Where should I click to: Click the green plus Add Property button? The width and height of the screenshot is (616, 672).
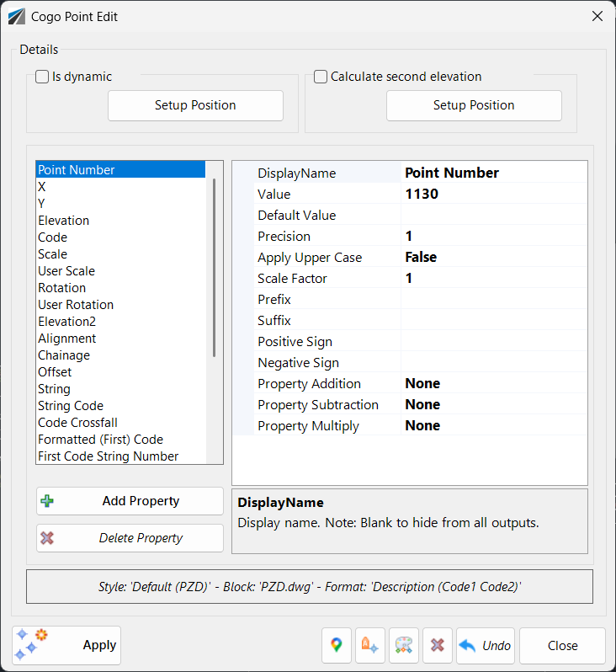coord(130,501)
